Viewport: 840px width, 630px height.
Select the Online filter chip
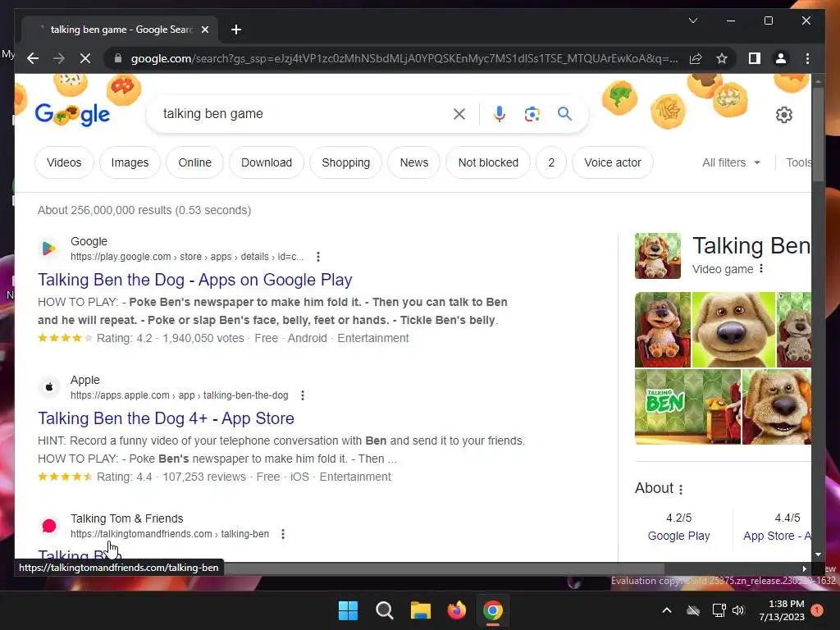tap(194, 162)
